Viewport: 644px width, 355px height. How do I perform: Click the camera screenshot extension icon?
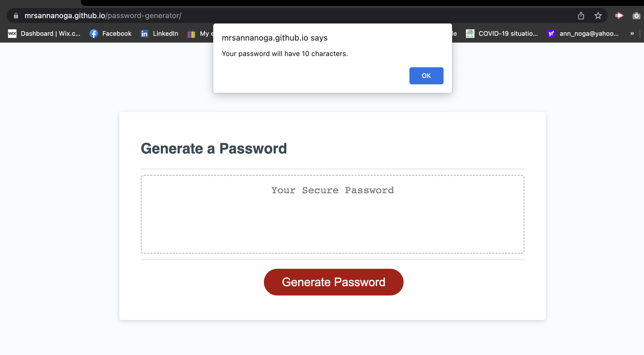pyautogui.click(x=637, y=15)
